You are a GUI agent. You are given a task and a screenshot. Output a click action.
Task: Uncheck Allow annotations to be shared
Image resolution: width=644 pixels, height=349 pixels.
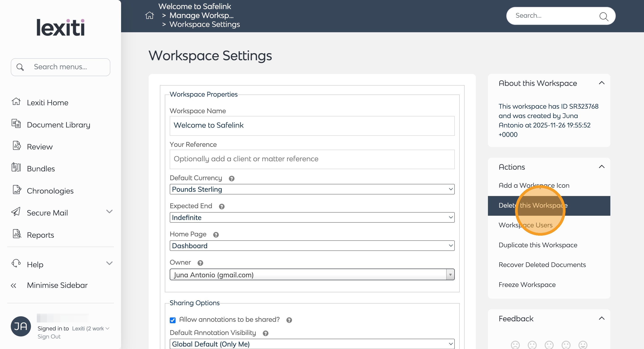(x=172, y=320)
